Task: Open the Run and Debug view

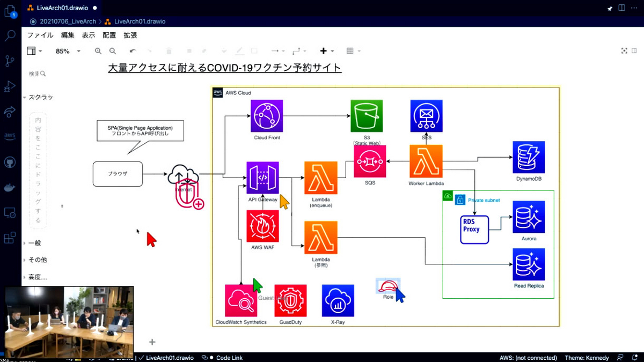Action: (x=10, y=86)
